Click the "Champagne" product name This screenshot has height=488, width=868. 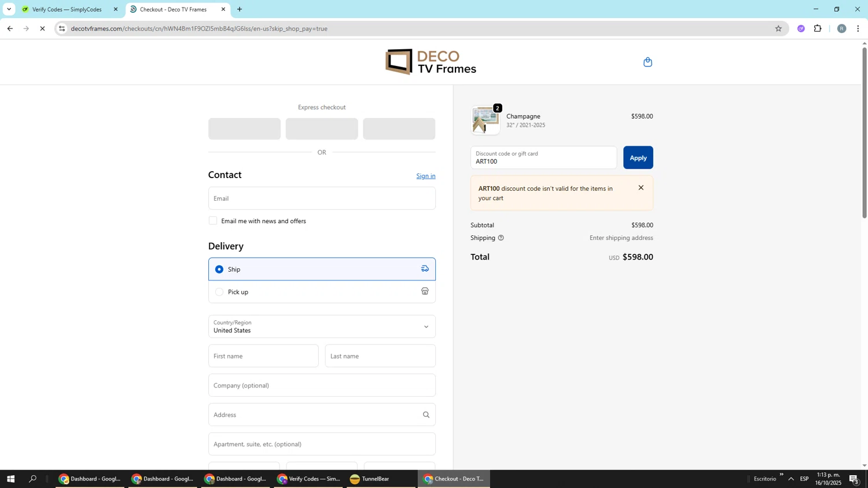click(523, 116)
